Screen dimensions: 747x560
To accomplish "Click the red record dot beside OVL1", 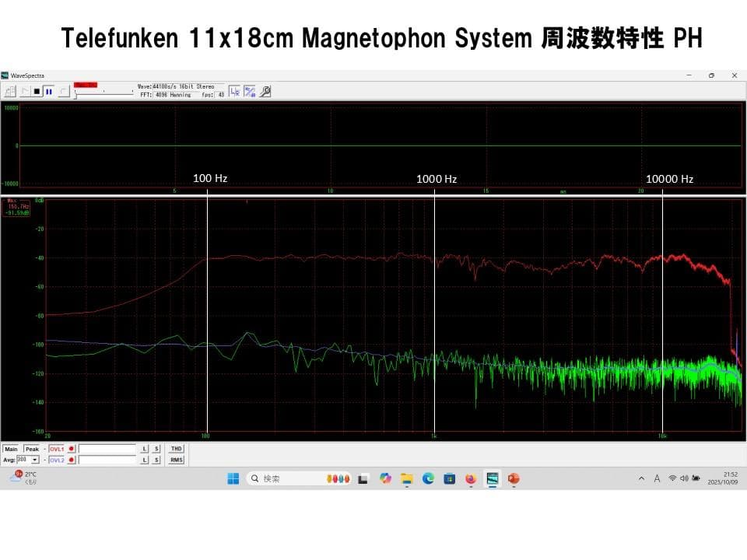I will pyautogui.click(x=72, y=449).
